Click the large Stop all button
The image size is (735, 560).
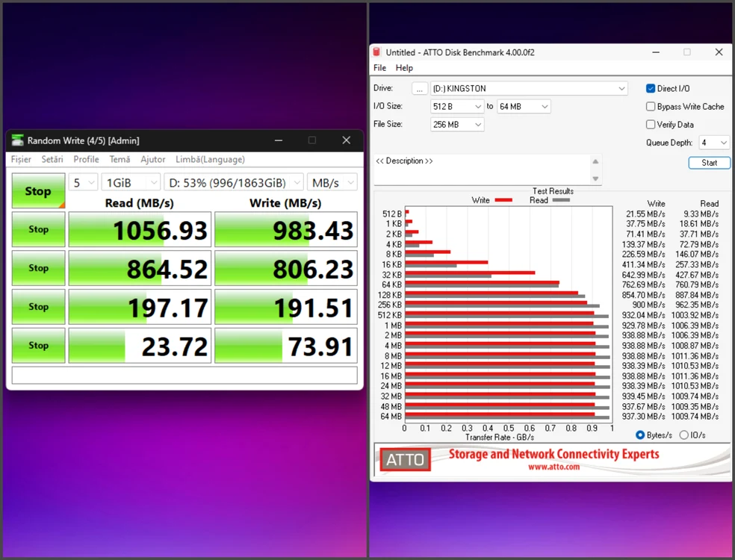(x=38, y=190)
